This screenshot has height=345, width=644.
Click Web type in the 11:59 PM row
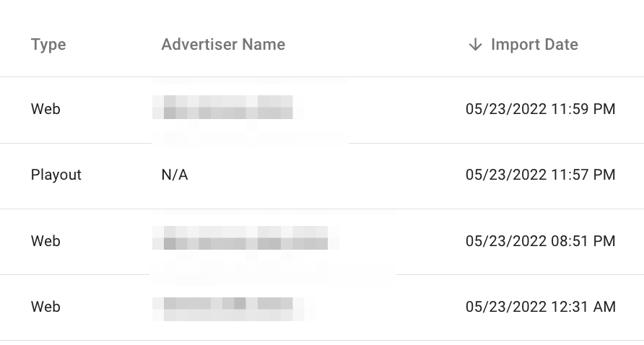pyautogui.click(x=45, y=110)
